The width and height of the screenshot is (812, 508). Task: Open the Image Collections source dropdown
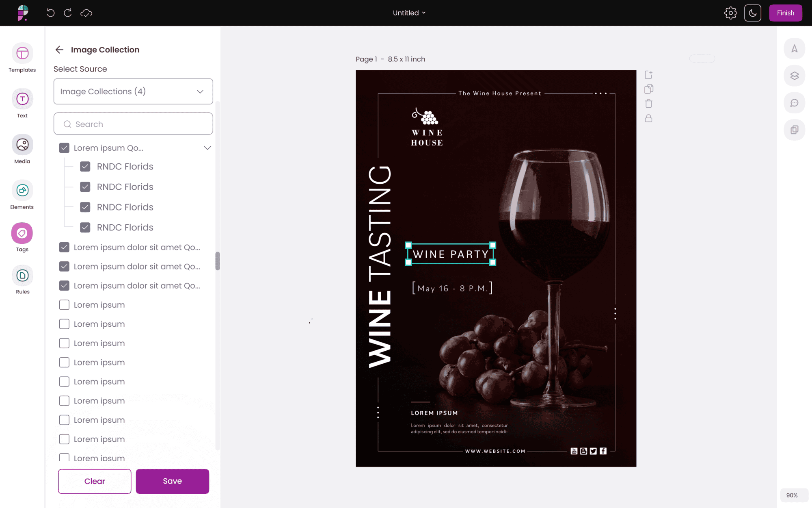pos(133,91)
